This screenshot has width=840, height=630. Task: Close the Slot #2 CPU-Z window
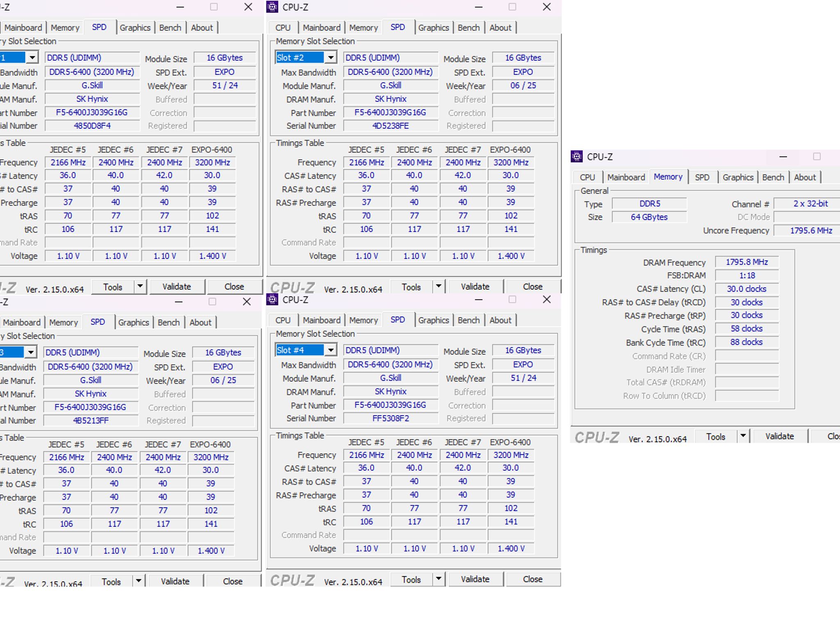click(547, 7)
